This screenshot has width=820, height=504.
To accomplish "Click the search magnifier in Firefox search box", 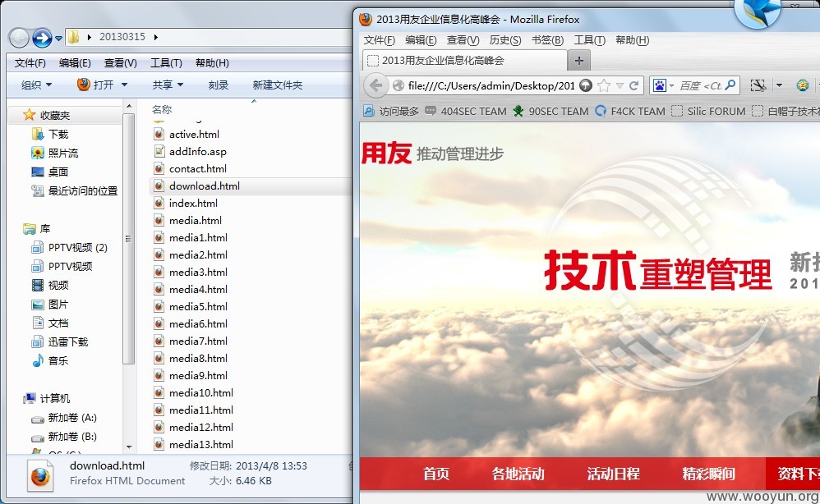I will pos(730,85).
